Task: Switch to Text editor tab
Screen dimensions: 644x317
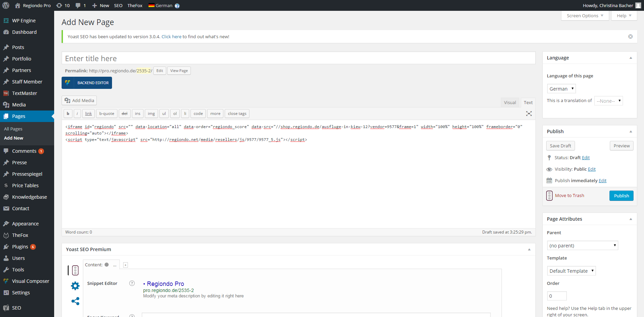Action: [x=528, y=102]
